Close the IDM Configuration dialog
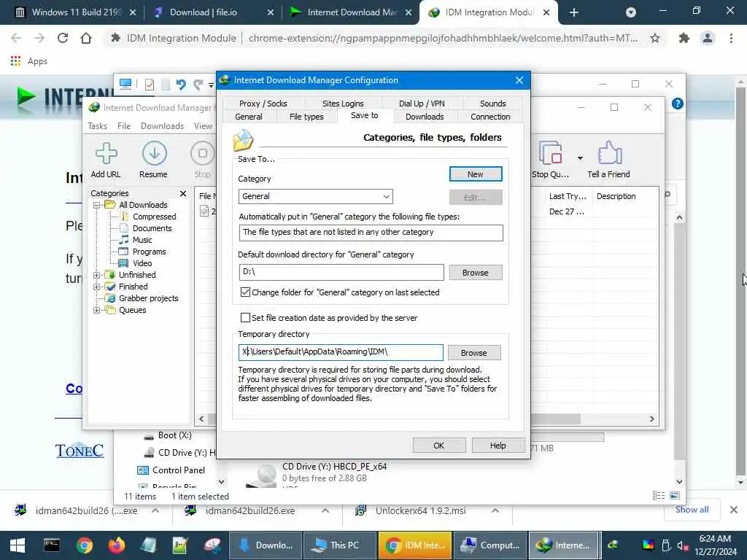 click(x=519, y=80)
